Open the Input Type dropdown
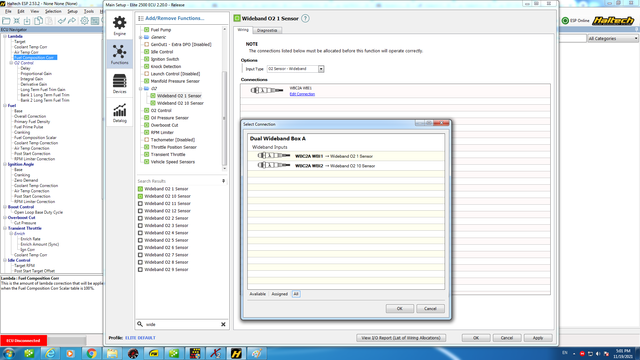This screenshot has height=360, width=640. click(x=321, y=69)
